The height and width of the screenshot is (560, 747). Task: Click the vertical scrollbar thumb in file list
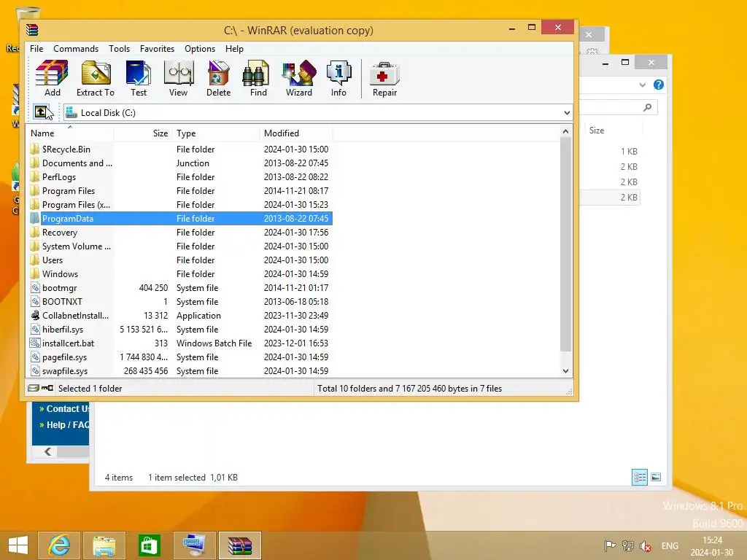[x=565, y=244]
